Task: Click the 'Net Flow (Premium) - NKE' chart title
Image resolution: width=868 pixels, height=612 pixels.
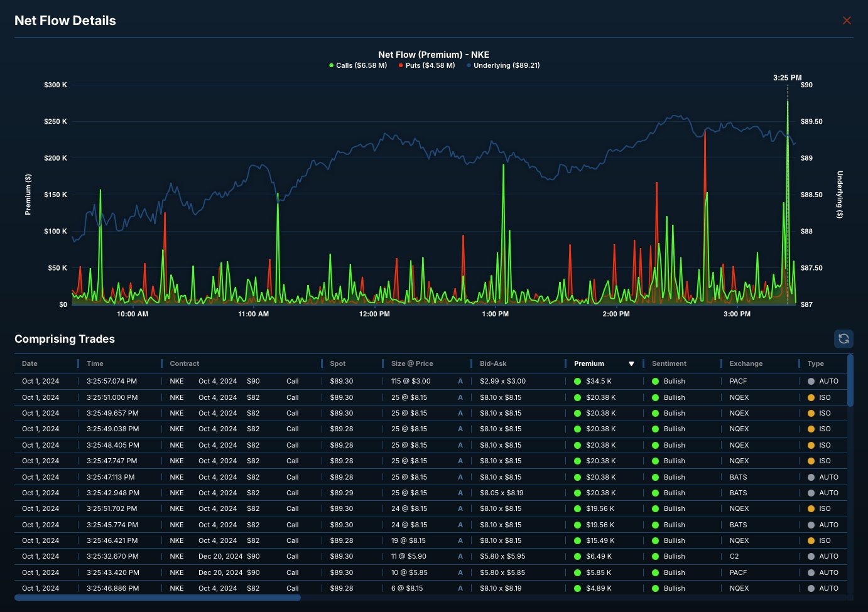Action: 433,55
